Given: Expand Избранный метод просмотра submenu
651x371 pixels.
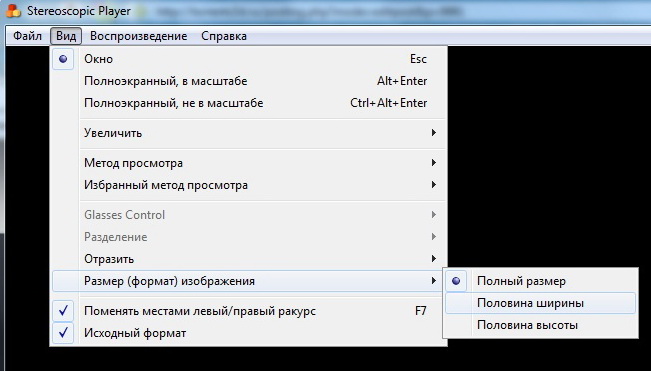Looking at the screenshot, I should [x=248, y=185].
